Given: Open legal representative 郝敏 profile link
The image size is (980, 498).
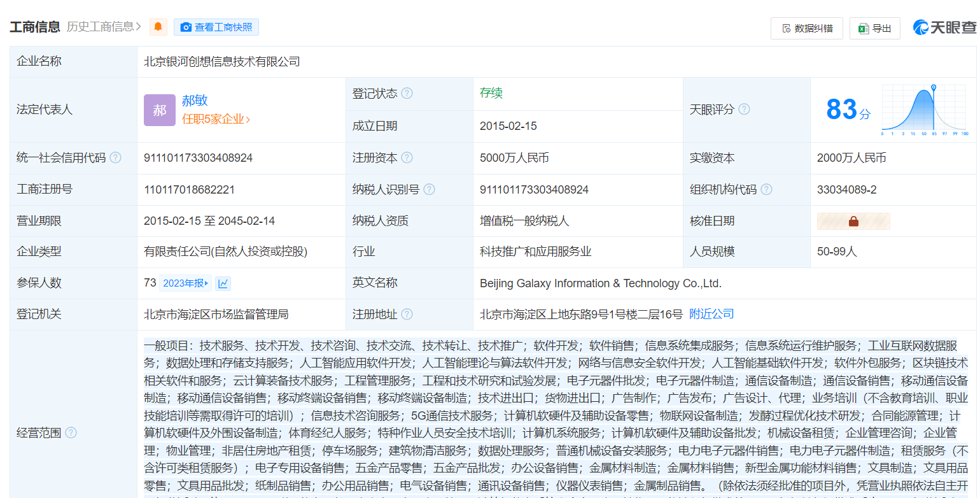Looking at the screenshot, I should coord(195,101).
